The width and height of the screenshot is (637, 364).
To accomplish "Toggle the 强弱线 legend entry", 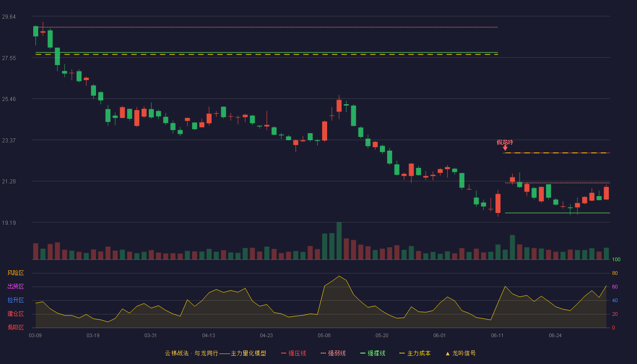I will pyautogui.click(x=333, y=353).
